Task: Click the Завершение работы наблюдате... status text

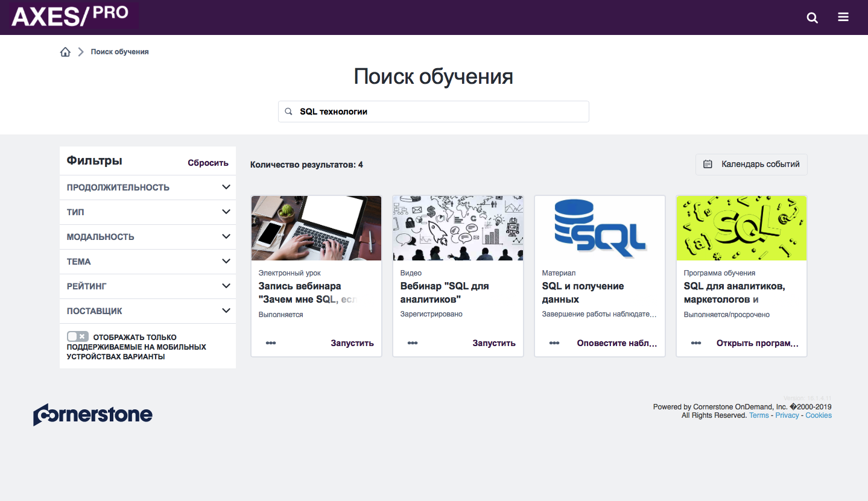Action: 600,314
